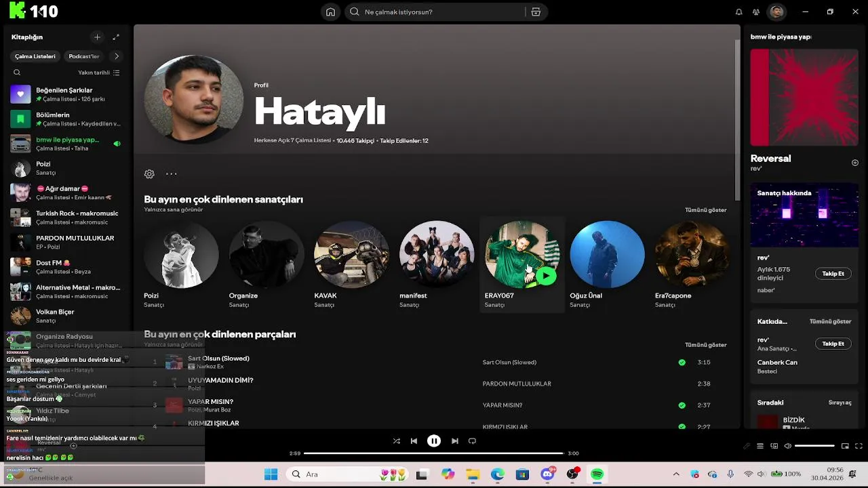Search within the library using magnifier icon

[x=17, y=73]
